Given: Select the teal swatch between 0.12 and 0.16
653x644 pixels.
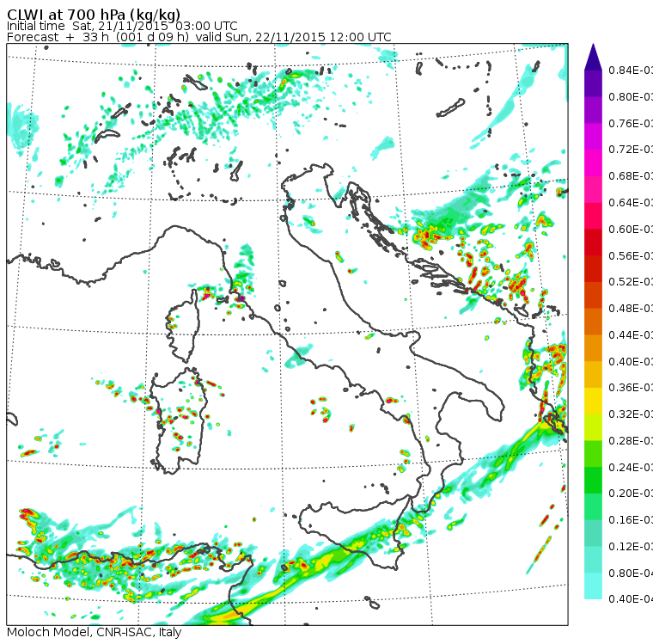Looking at the screenshot, I should pyautogui.click(x=593, y=534).
